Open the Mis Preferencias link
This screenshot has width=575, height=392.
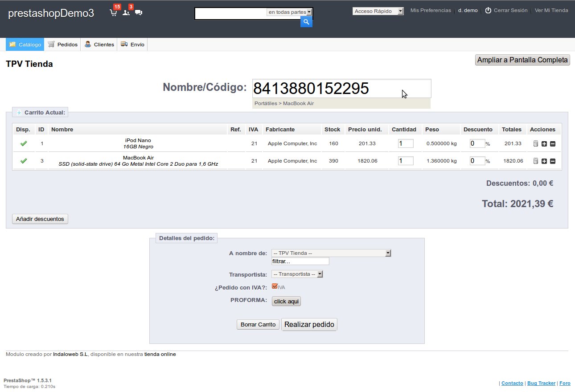tap(431, 10)
